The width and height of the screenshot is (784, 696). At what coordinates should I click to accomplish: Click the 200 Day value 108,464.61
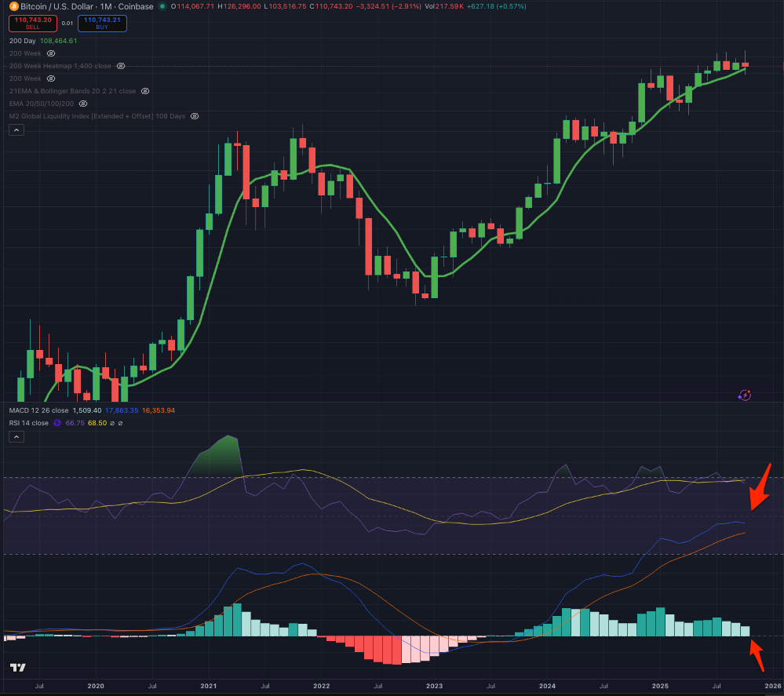pos(59,41)
